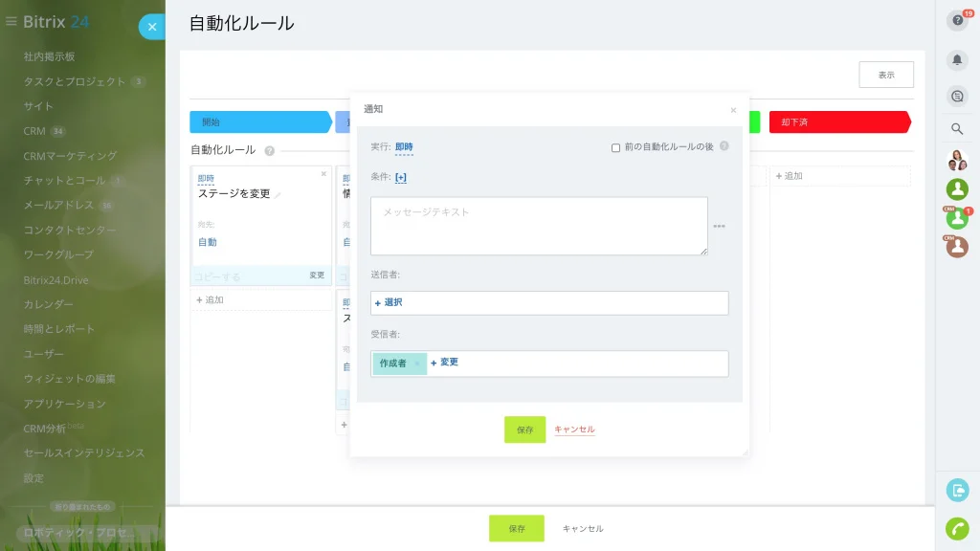Screen dimensions: 980x551
Task: Click the red キャンセル link in dialog
Action: click(574, 430)
